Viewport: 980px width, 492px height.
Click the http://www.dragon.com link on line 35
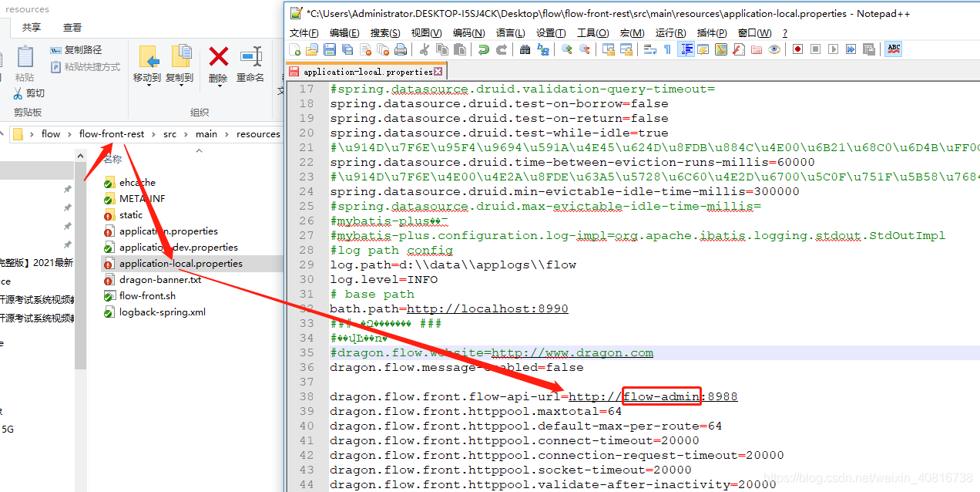pyautogui.click(x=572, y=352)
